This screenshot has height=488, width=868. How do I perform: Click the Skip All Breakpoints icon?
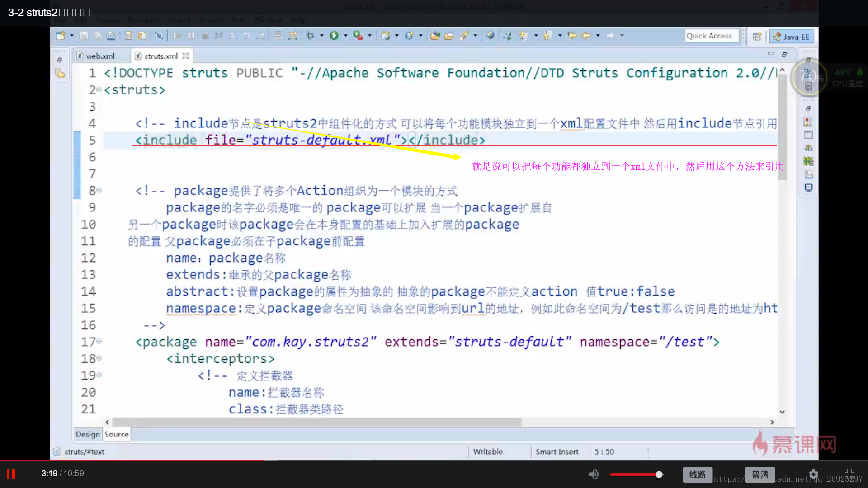click(159, 36)
